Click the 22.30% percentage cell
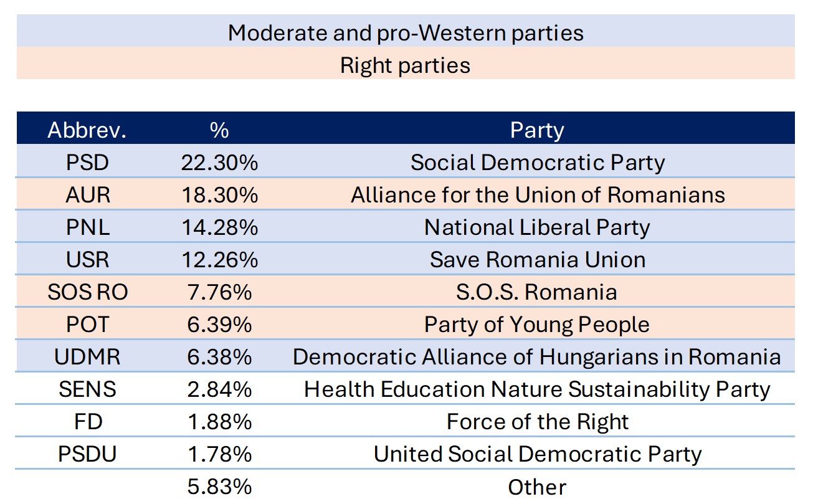Screen dimensions: 813x504 [x=219, y=163]
